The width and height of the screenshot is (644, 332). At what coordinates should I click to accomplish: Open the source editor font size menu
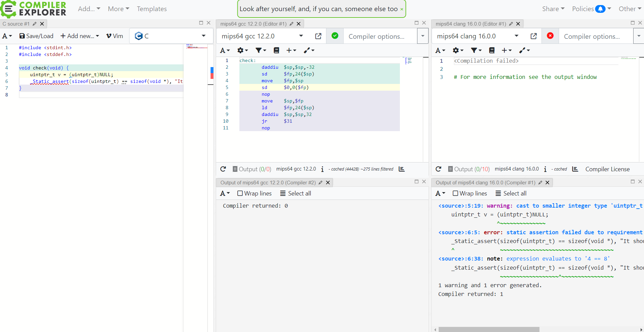[7, 36]
